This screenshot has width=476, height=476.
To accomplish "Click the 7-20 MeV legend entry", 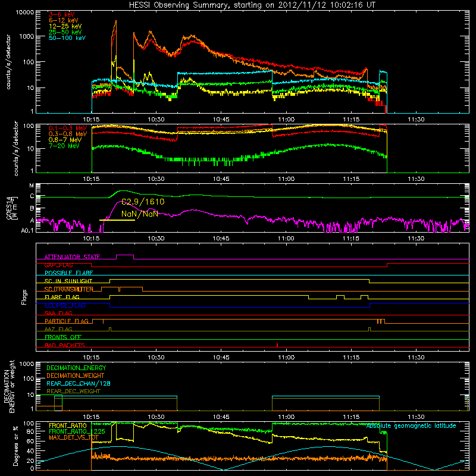I will (64, 146).
